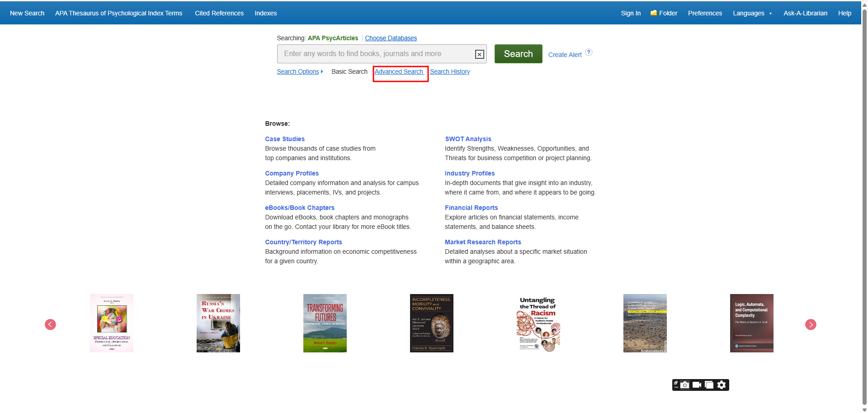The width and height of the screenshot is (868, 413).
Task: Open the Cited References menu item
Action: click(219, 13)
